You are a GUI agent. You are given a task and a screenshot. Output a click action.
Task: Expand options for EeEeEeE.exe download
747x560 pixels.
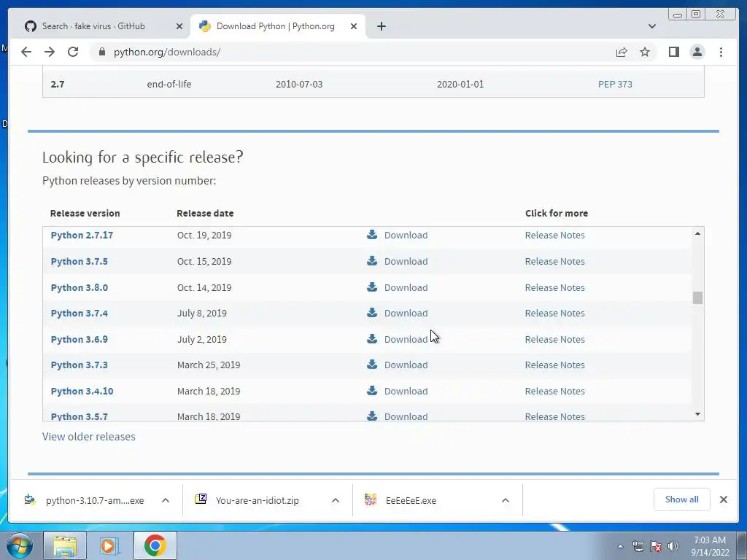(506, 500)
